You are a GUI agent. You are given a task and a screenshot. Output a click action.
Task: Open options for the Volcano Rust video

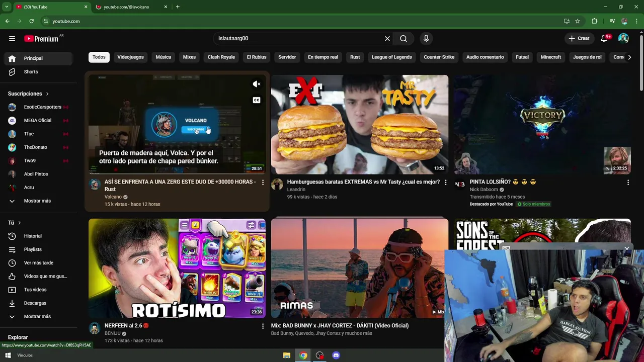pyautogui.click(x=263, y=182)
